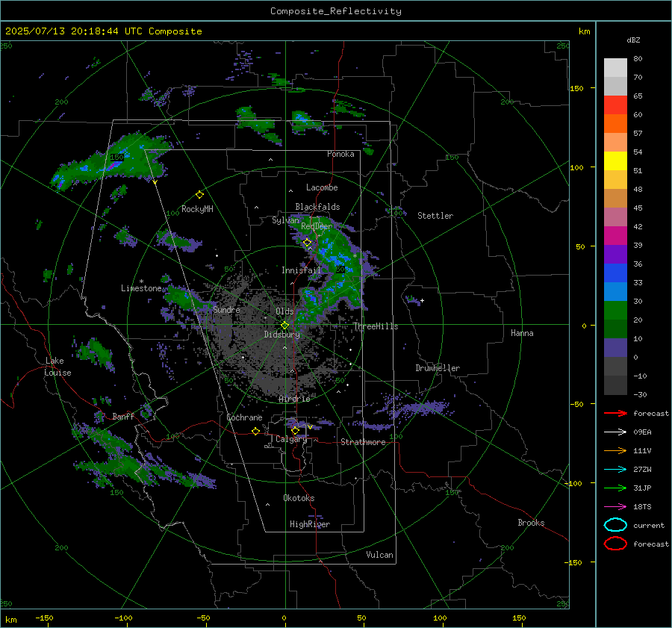
Task: Click the Hanna city label
Action: coord(522,333)
